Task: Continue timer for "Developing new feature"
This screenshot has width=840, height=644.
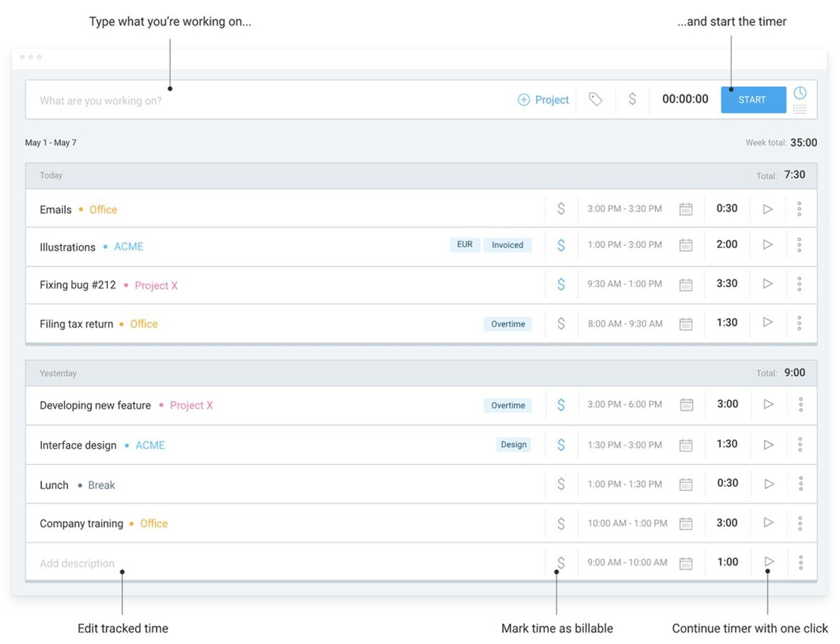Action: click(x=768, y=405)
